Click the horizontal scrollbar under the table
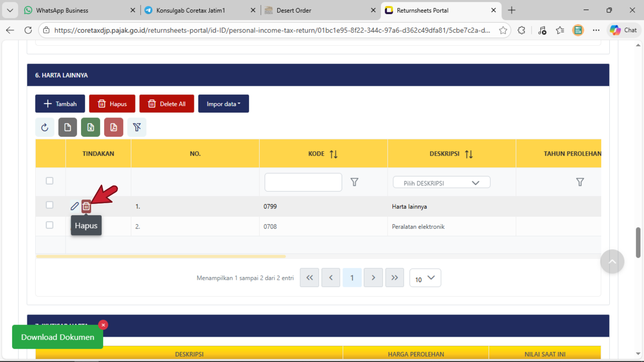This screenshot has width=644, height=362. pos(161,256)
